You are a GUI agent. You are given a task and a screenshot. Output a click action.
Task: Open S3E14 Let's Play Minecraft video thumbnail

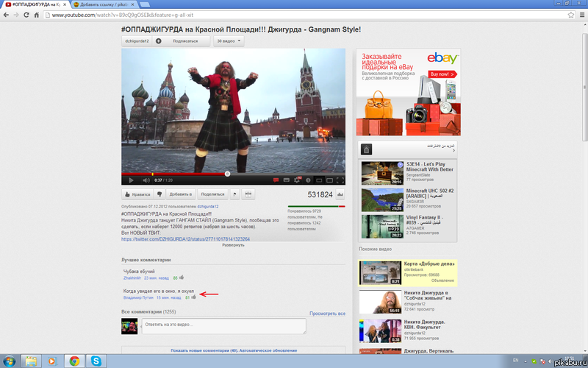[x=382, y=173]
